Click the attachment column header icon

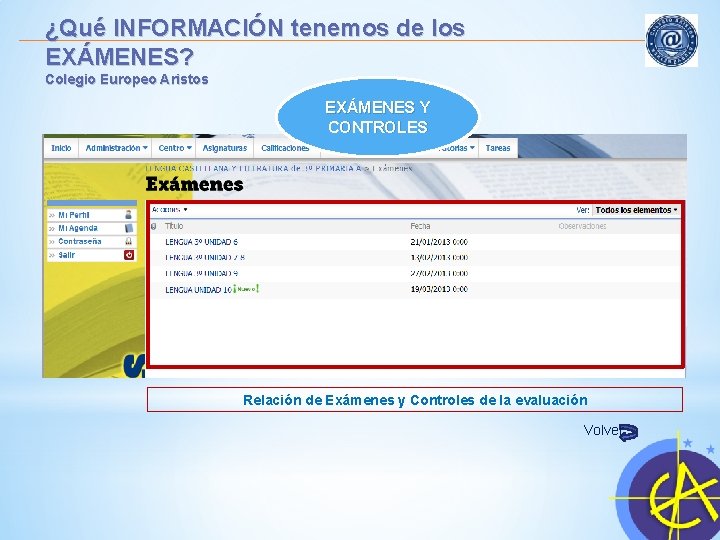pos(153,226)
